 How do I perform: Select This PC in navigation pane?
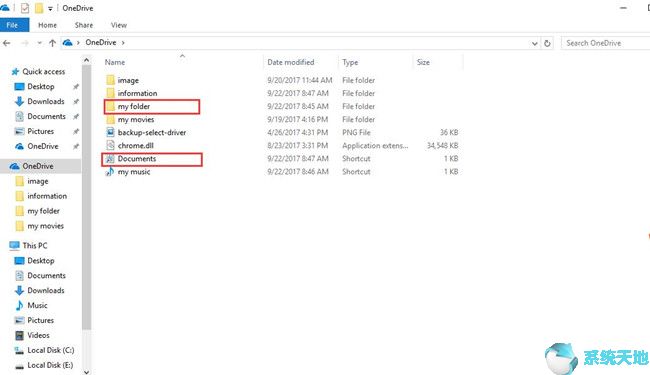[35, 245]
